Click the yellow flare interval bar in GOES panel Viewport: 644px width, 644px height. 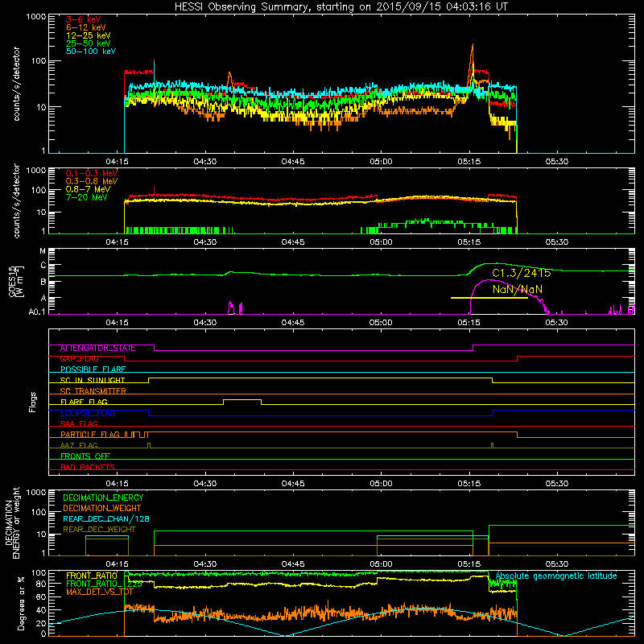(x=489, y=297)
